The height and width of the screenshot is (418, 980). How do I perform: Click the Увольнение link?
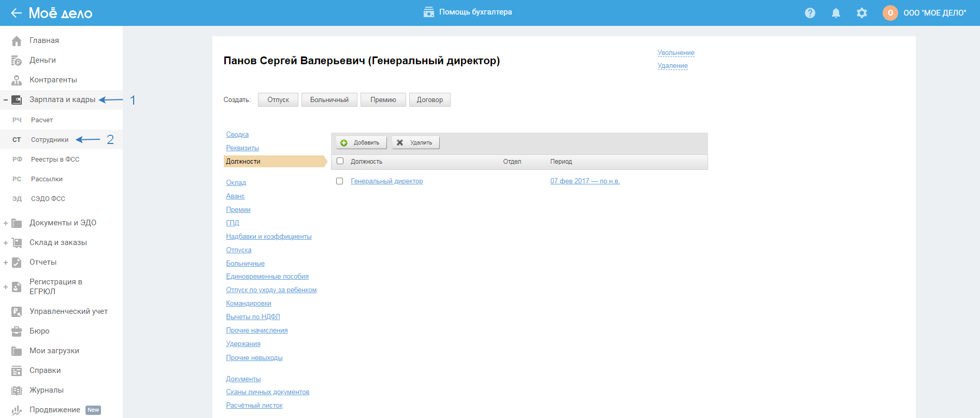point(676,53)
